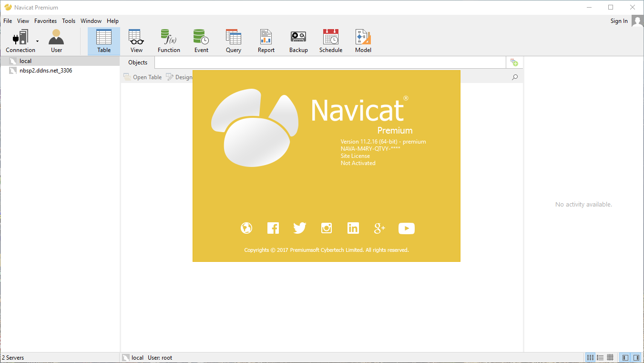This screenshot has height=363, width=644.
Task: Open the Report tool
Action: (x=266, y=41)
